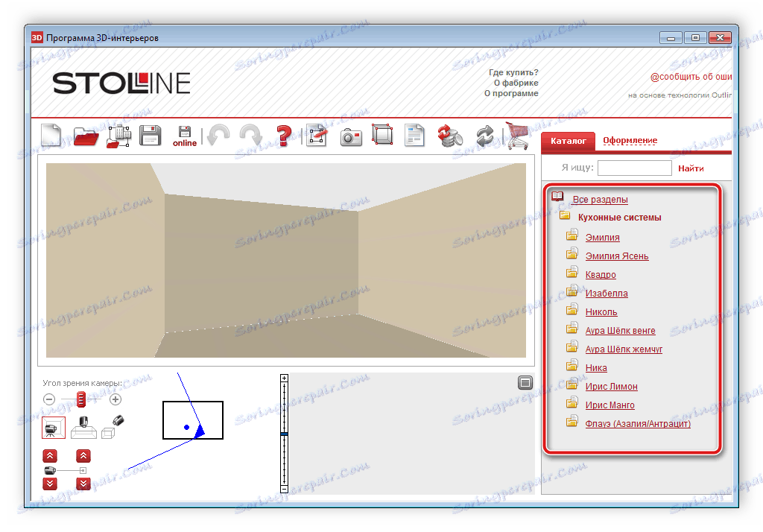Viewport: 763px width, 532px height.
Task: Open the Аура Шёлк венге folder
Action: pyautogui.click(x=620, y=331)
